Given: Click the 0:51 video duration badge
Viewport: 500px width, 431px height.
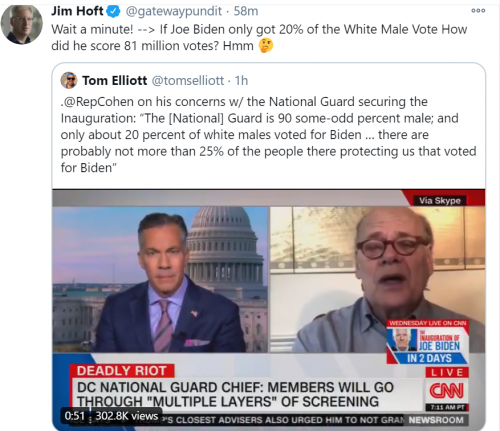Looking at the screenshot, I should click(x=74, y=416).
